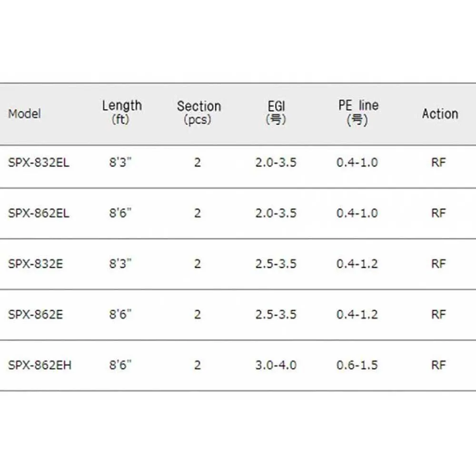This screenshot has width=476, height=476.
Task: Select the EGI column header
Action: click(276, 112)
